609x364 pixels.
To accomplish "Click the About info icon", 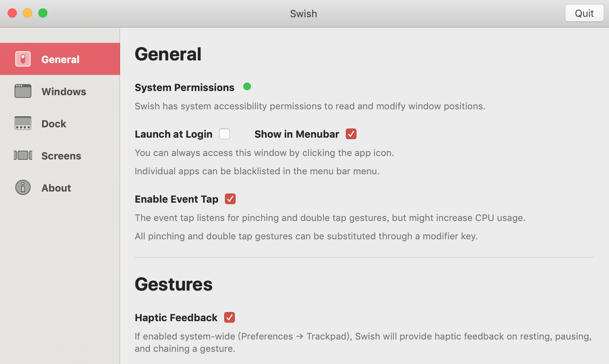I will coord(23,187).
